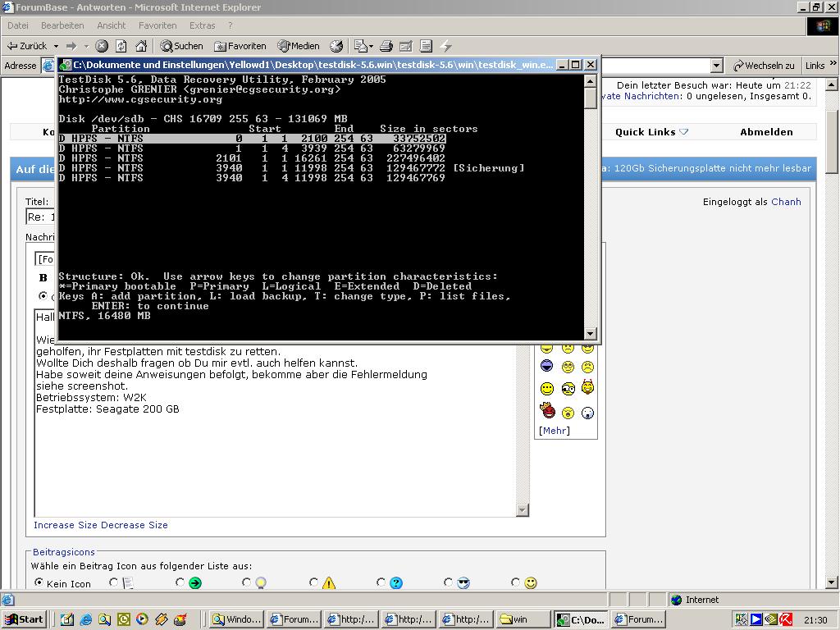Click the Discuss icon in toolbar
This screenshot has height=630, width=840.
tap(426, 46)
